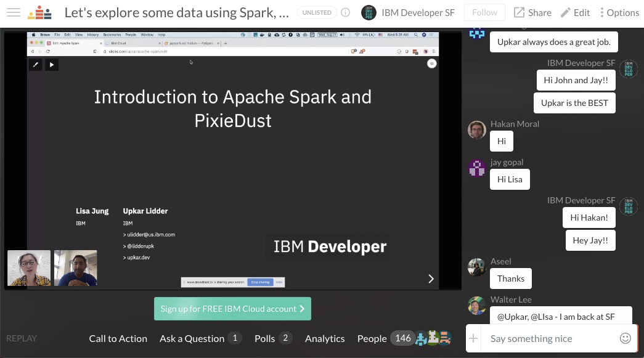The image size is (644, 358).
Task: Advance the slide using the right chevron arrow
Action: pos(431,279)
